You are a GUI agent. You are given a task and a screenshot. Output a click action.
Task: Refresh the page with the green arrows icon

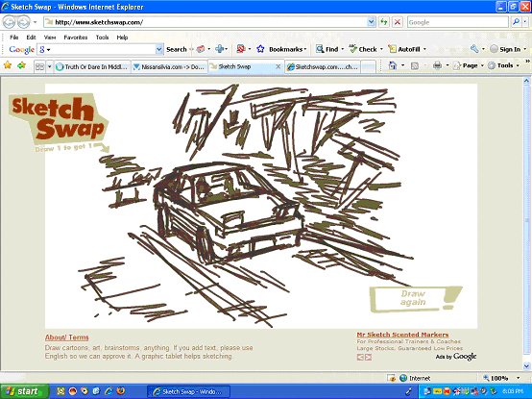[384, 22]
